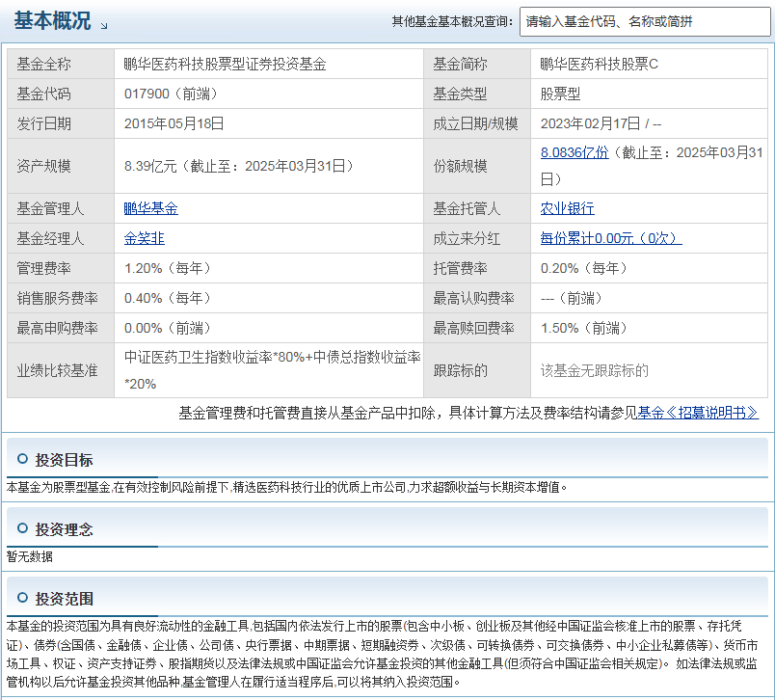Click the investment objective paragraph 本基金为股票型基金
775x700 pixels.
pos(286,488)
